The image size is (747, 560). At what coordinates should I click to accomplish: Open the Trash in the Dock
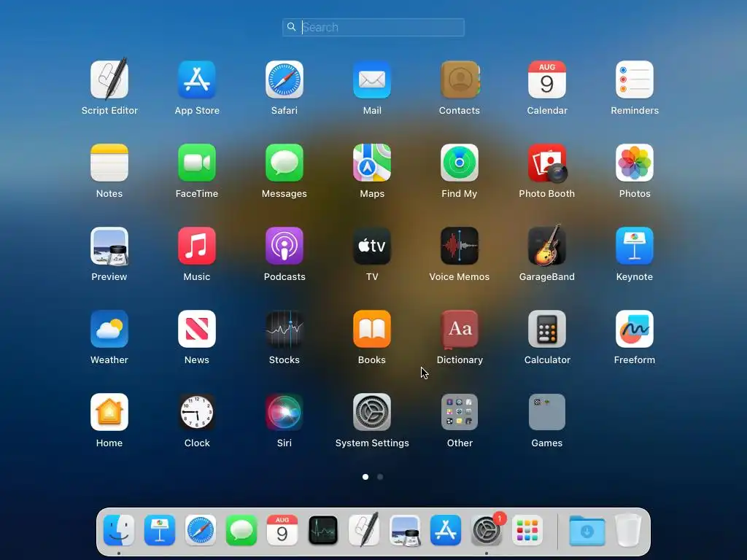click(x=628, y=530)
